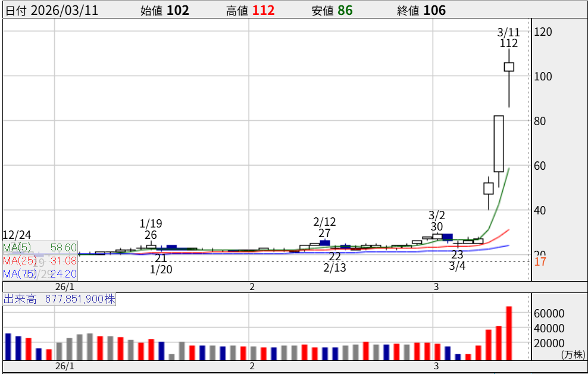The image size is (588, 374).
Task: Click the red 17 price axis marker
Action: (x=540, y=261)
